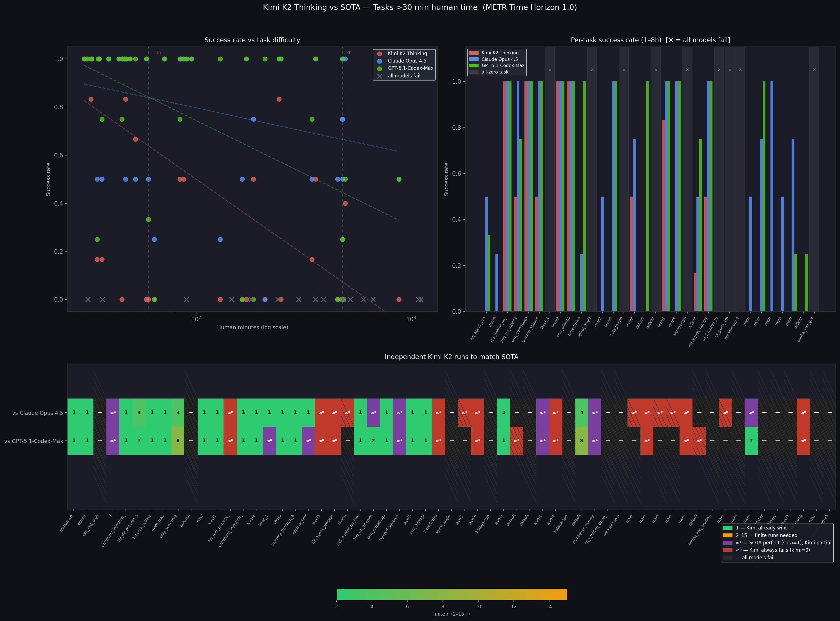Click the 'vs GPT-5.1-Codex-Max' row label
This screenshot has height=621, width=840.
pyautogui.click(x=34, y=441)
